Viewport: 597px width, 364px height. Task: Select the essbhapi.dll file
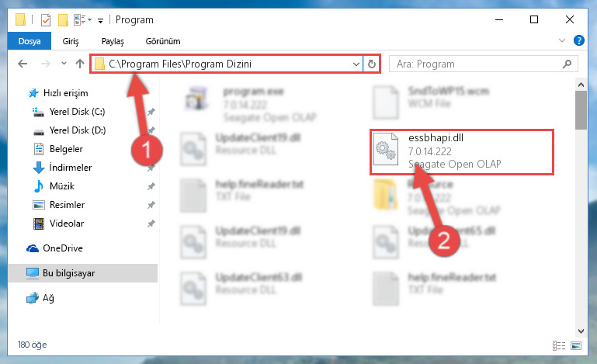point(461,152)
